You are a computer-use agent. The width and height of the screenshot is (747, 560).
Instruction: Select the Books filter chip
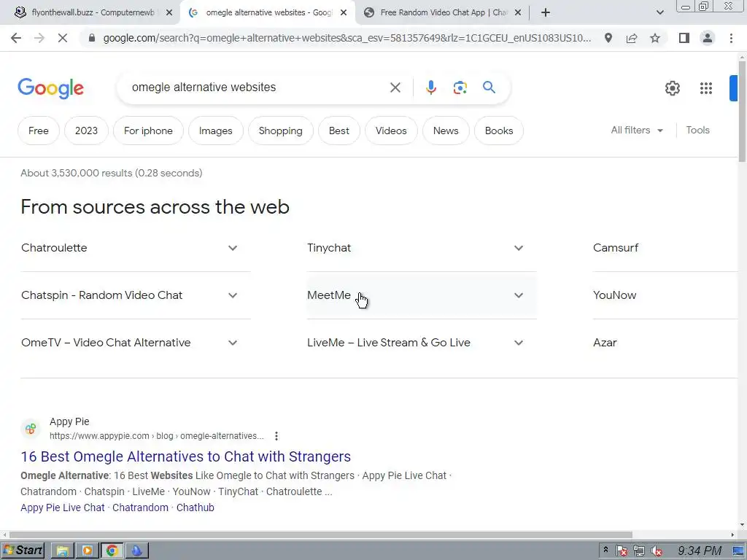(499, 131)
